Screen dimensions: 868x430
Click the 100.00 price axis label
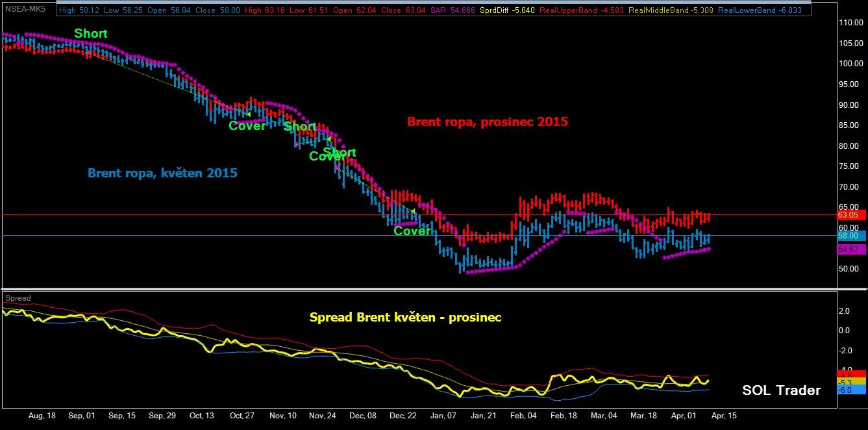(851, 64)
